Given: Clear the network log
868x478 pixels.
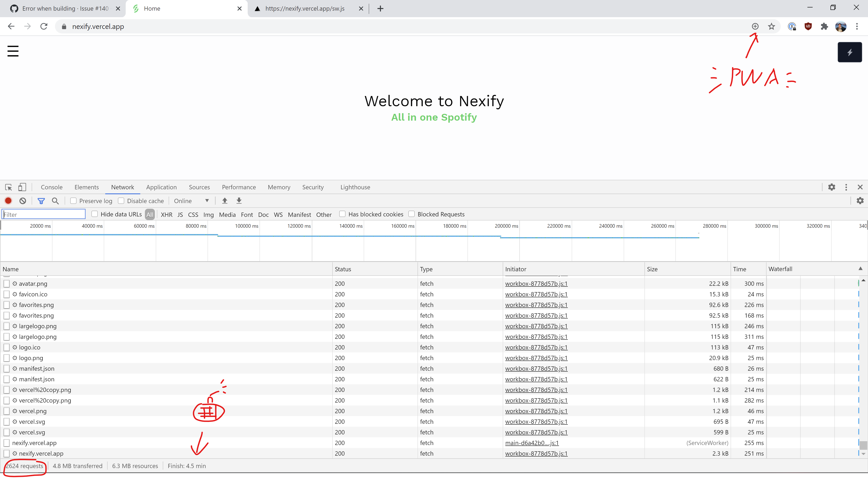Looking at the screenshot, I should (22, 201).
